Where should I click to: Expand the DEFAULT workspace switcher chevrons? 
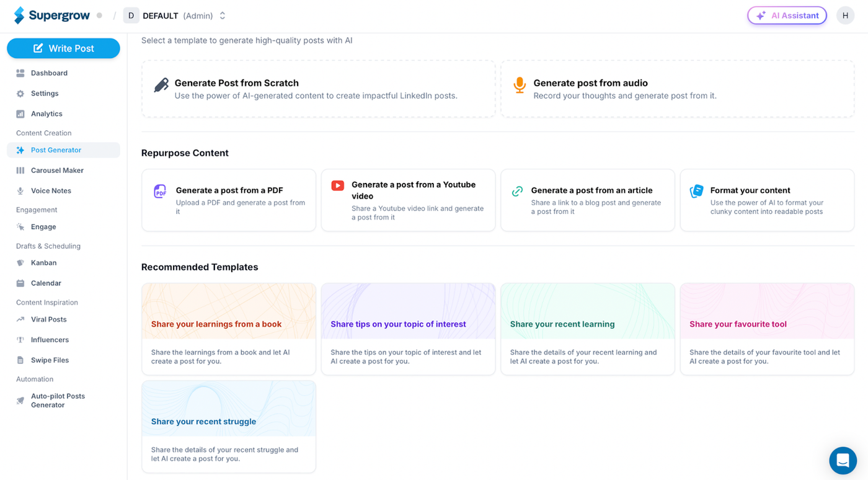(223, 16)
